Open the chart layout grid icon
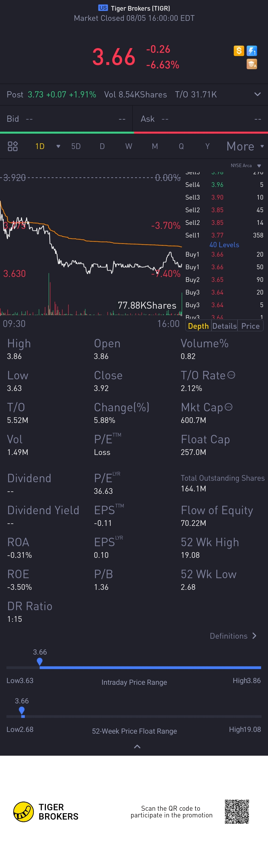Viewport: 268px width, 868px height. coord(13,146)
